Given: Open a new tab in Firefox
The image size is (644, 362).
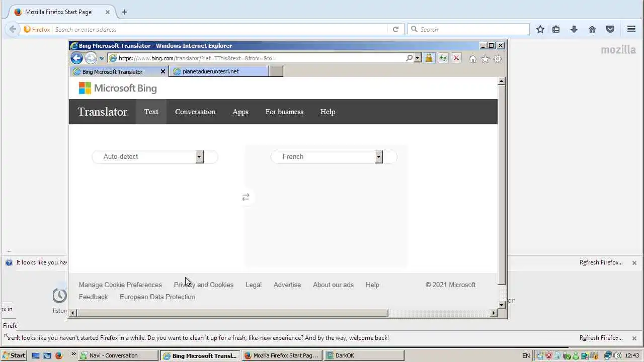Looking at the screenshot, I should pos(124,12).
